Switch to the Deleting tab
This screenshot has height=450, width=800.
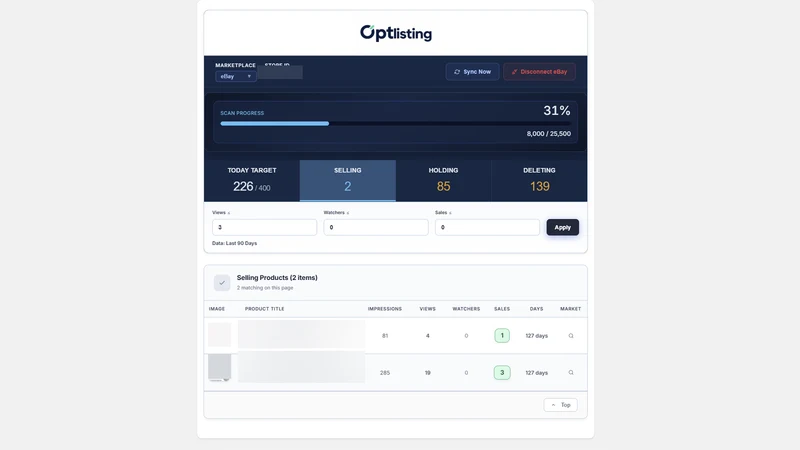click(x=539, y=181)
